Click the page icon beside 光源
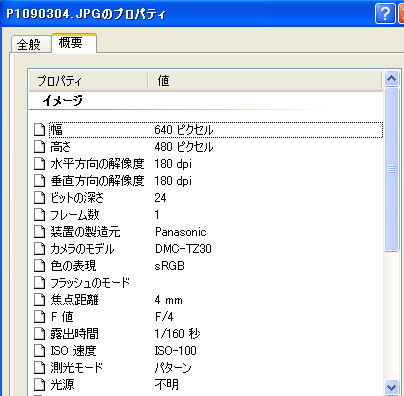The width and height of the screenshot is (404, 396). tap(39, 385)
